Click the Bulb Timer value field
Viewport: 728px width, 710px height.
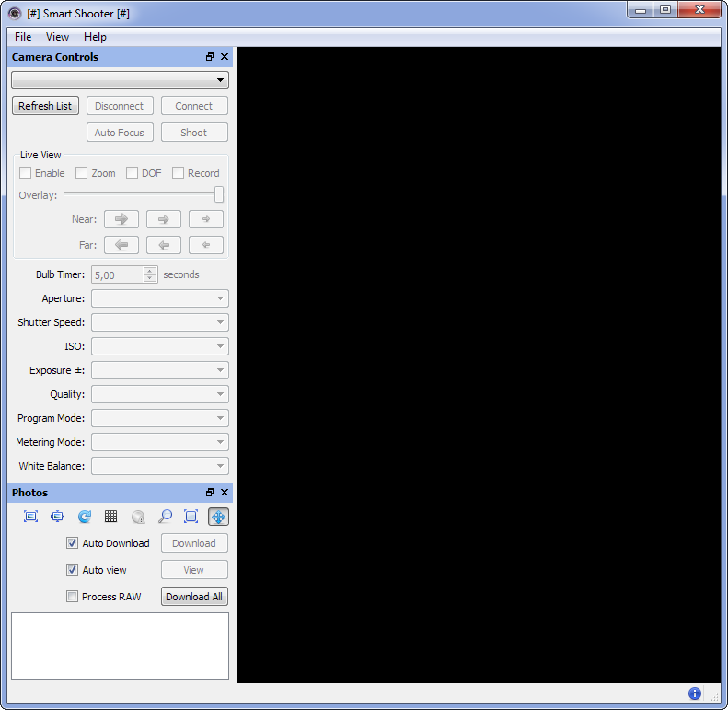click(118, 274)
